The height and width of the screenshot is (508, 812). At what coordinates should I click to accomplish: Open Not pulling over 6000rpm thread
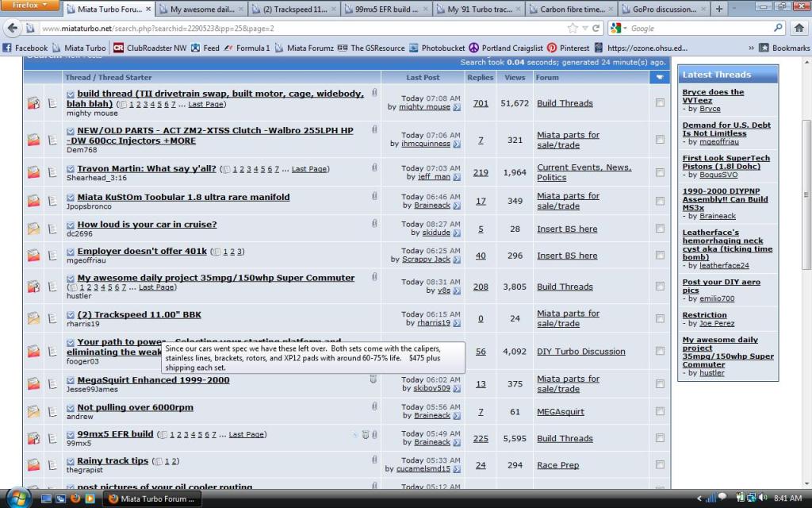135,407
